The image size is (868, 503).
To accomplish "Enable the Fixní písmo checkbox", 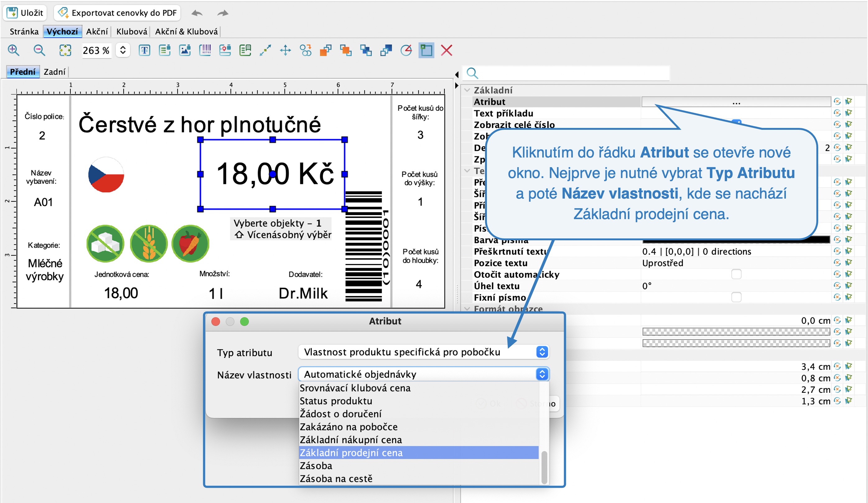I will point(736,297).
